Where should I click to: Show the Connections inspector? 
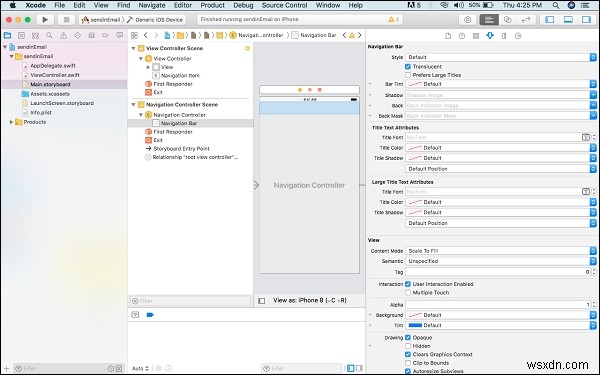tap(518, 36)
